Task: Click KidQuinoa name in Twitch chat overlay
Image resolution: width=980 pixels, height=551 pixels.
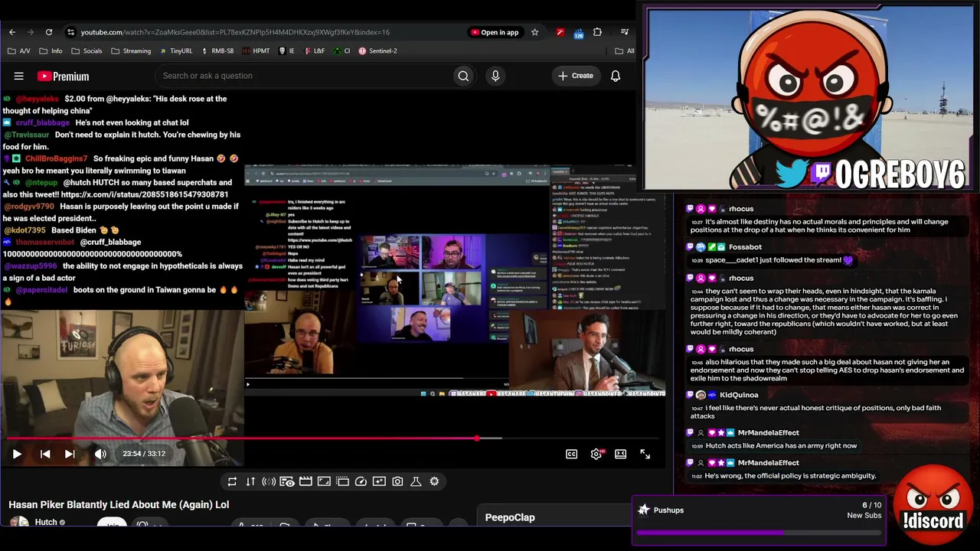Action: pyautogui.click(x=739, y=395)
